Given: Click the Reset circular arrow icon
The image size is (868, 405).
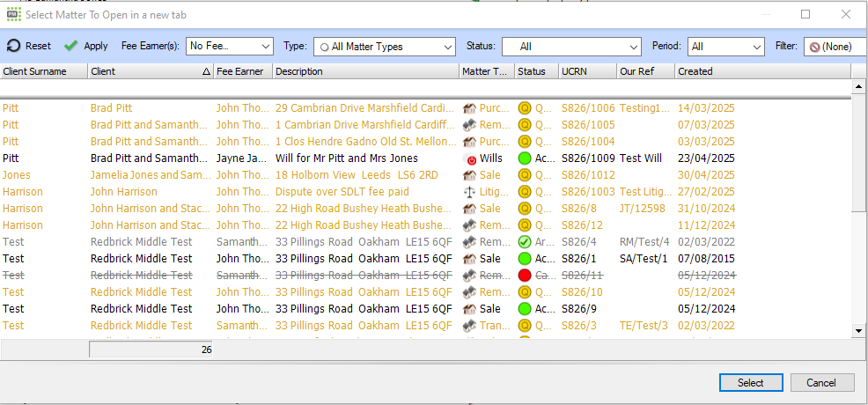Looking at the screenshot, I should coord(13,46).
